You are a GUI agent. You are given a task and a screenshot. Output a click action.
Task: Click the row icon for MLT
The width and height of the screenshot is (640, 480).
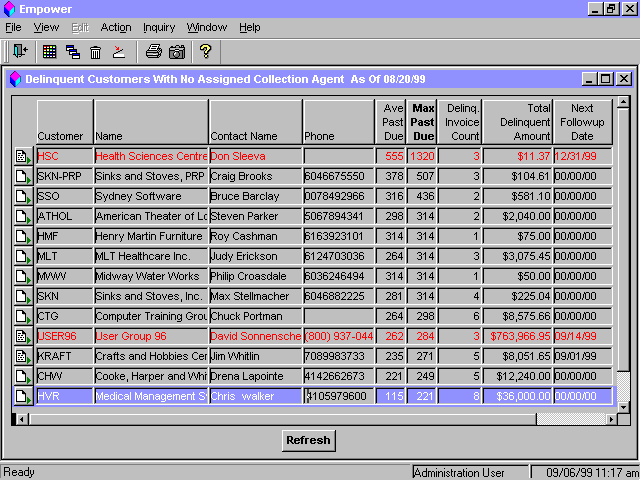pos(23,256)
